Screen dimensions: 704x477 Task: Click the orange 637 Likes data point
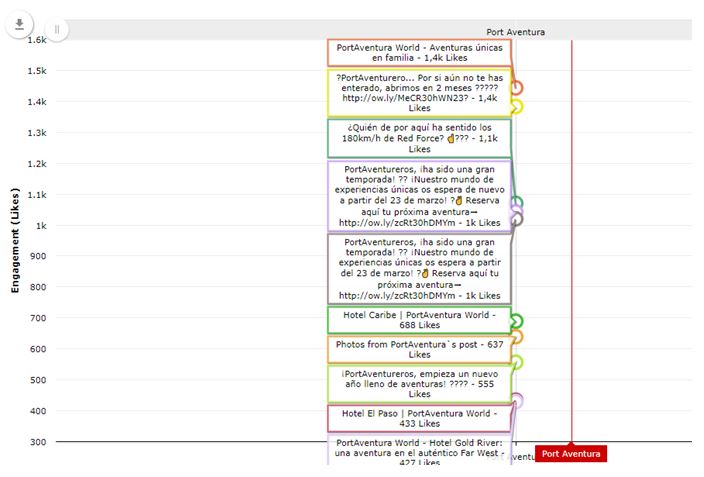517,337
